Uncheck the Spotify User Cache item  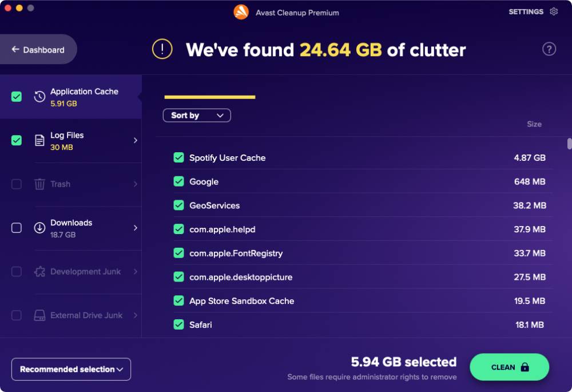pos(179,157)
